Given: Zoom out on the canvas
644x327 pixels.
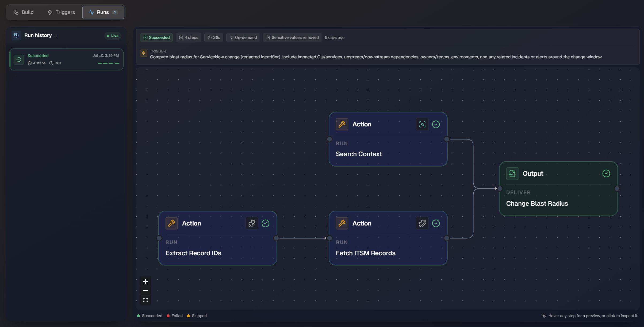Looking at the screenshot, I should click(x=145, y=291).
